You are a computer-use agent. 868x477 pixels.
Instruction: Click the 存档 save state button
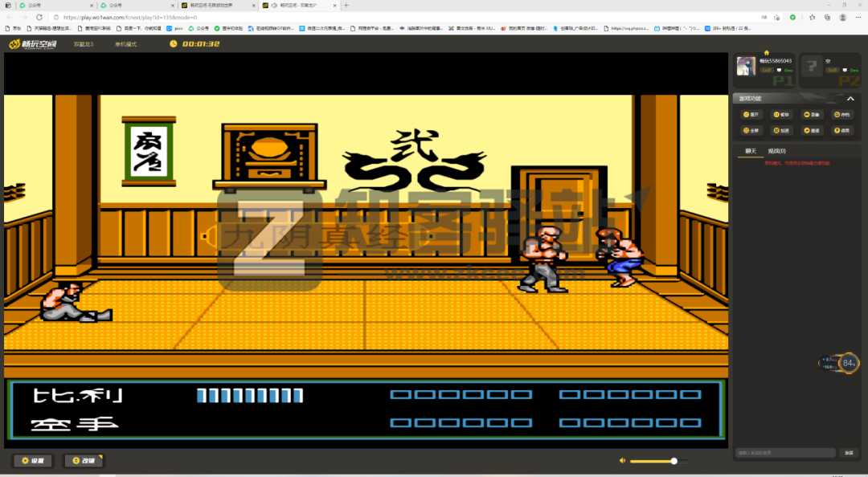841,115
